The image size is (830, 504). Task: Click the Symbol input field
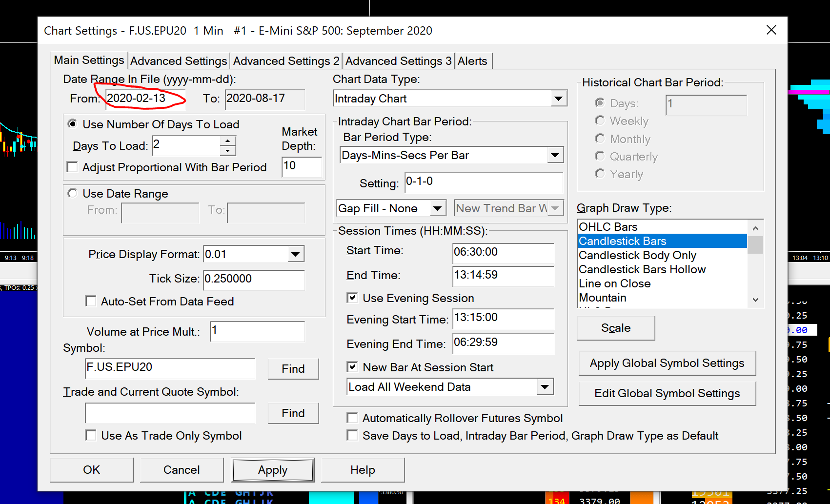tap(170, 368)
